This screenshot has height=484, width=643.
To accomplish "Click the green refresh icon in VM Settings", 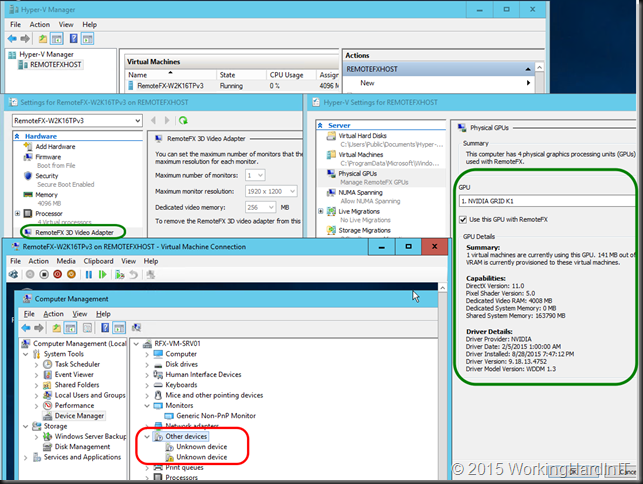I will tap(183, 120).
